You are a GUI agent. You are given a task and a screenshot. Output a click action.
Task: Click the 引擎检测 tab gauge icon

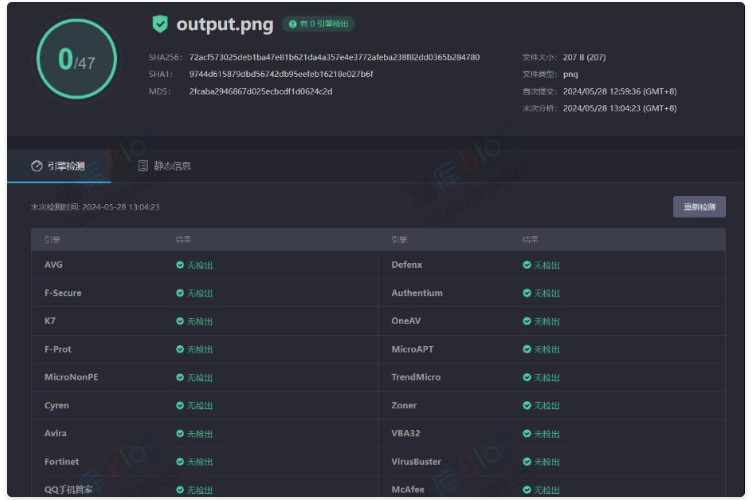(37, 166)
